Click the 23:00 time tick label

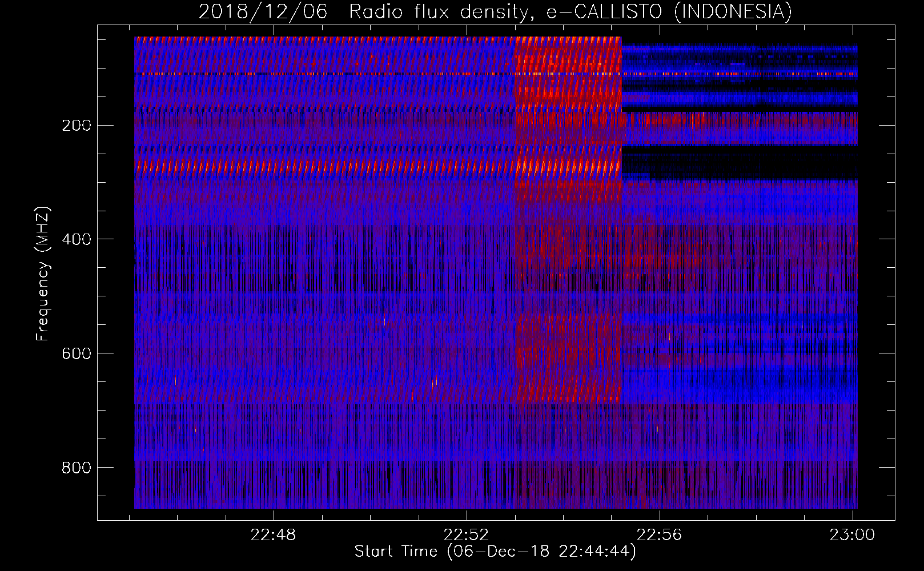click(853, 535)
